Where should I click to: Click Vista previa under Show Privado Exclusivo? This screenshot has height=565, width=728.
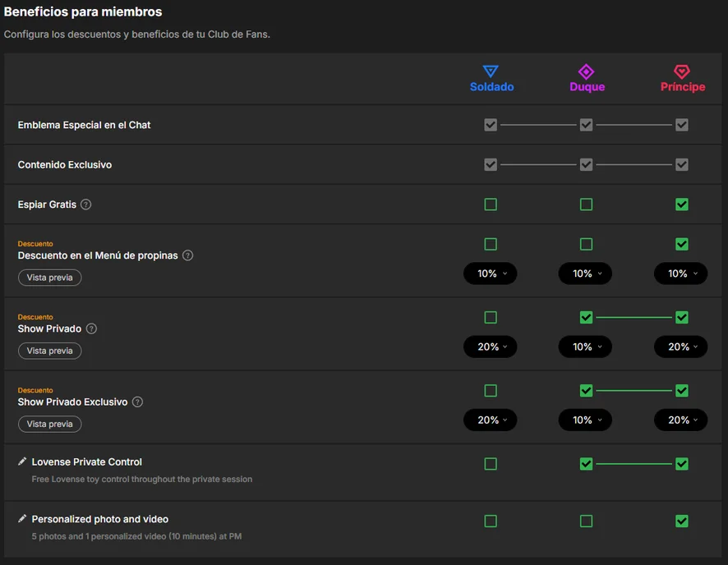[49, 425]
